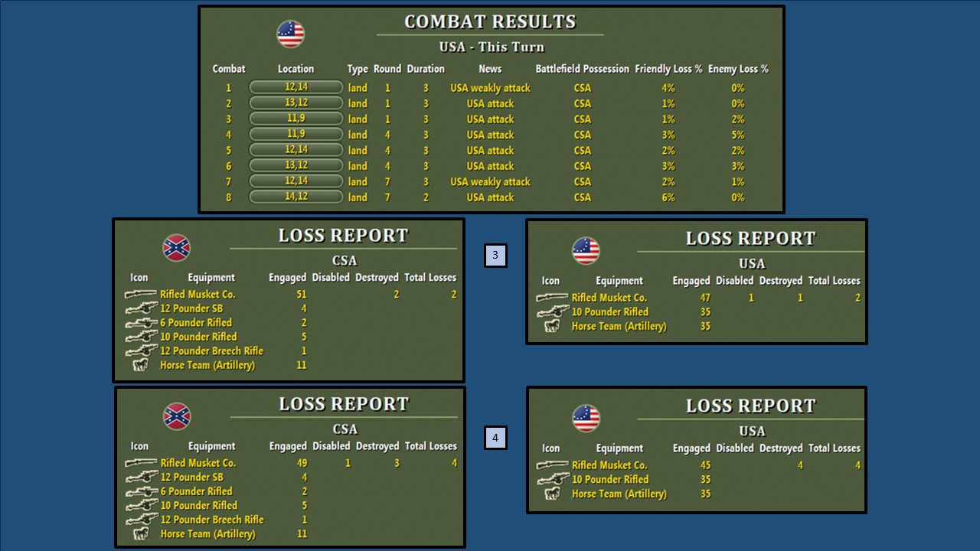980x551 pixels.
Task: Open location 12,14 for combat 7
Action: click(296, 181)
